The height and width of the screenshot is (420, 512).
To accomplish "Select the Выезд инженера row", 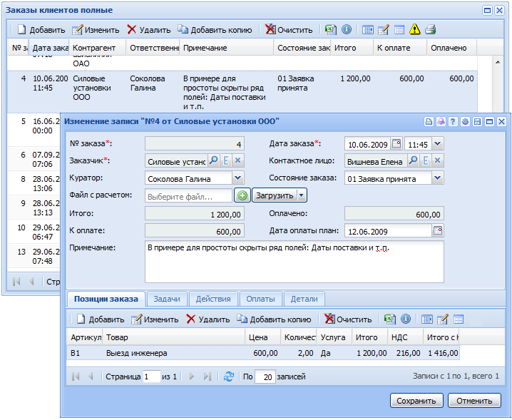I will 263,353.
